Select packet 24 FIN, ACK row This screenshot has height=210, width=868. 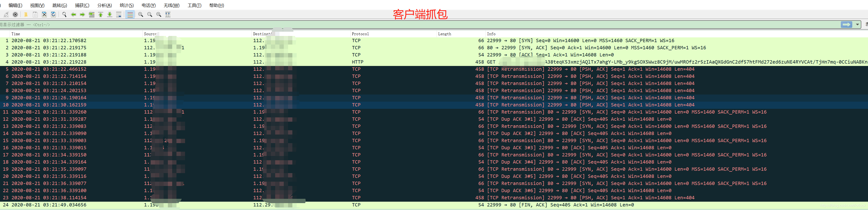coord(434,205)
